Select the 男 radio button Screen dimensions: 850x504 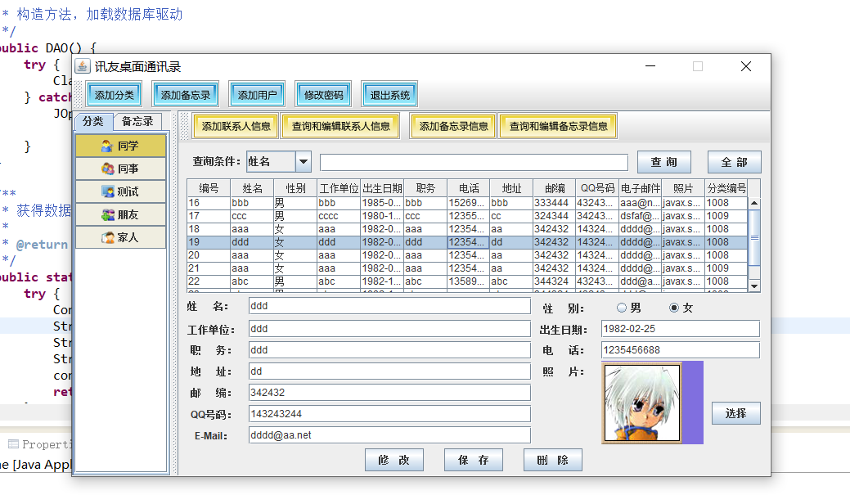coord(622,308)
